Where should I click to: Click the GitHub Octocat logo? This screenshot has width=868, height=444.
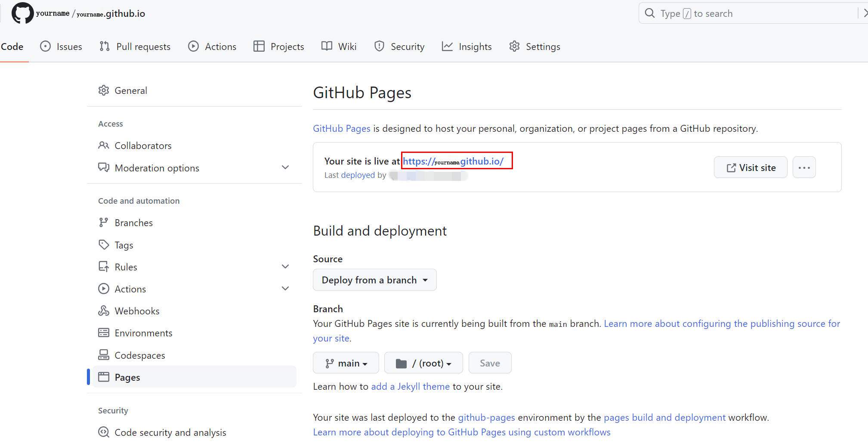click(22, 13)
